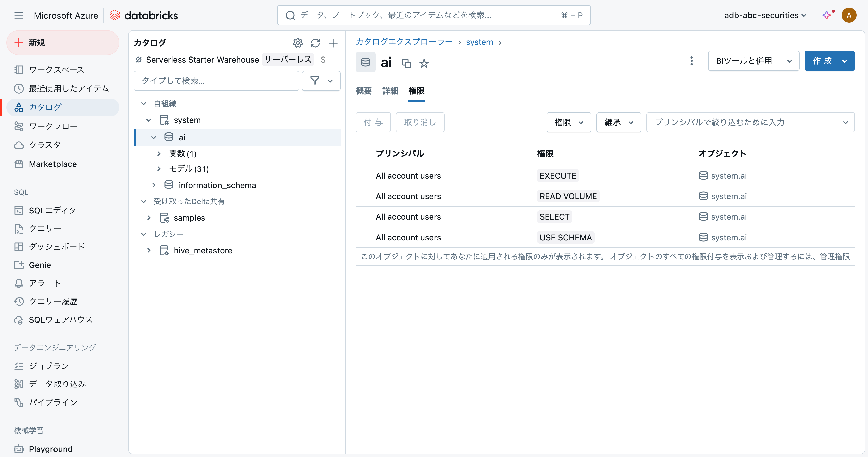Click the plus icon in catalog panel
Viewport: 868px width, 457px height.
tap(333, 43)
